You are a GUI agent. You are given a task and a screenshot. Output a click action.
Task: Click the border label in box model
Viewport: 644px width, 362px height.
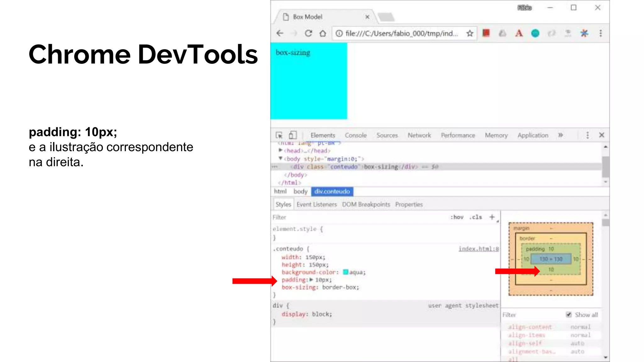coord(527,239)
